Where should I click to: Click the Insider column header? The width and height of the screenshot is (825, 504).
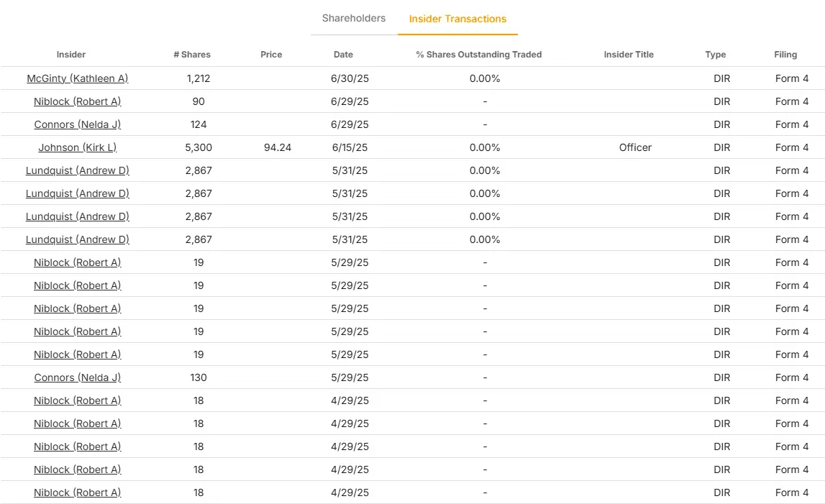[71, 54]
